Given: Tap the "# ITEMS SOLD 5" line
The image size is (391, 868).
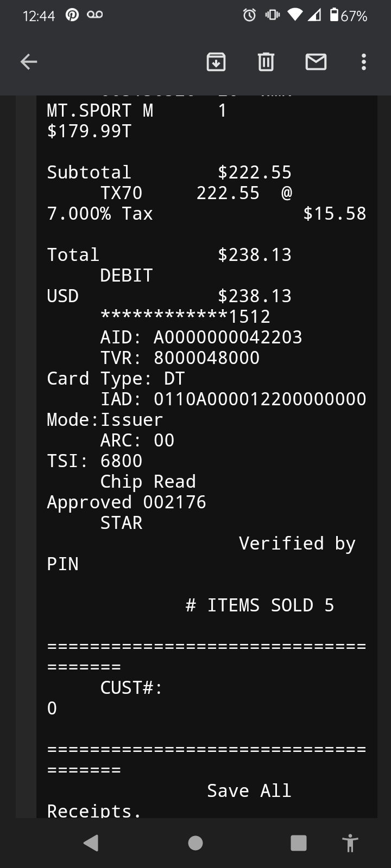Looking at the screenshot, I should [x=260, y=605].
